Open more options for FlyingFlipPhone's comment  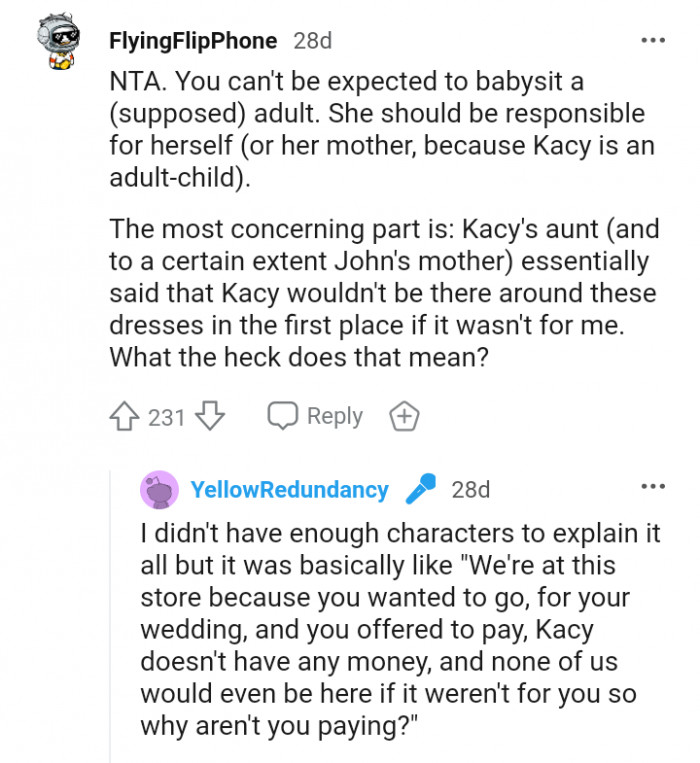652,41
